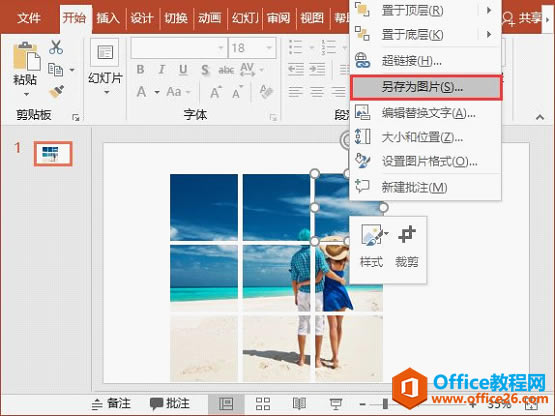Click the Cut scissors icon
This screenshot has height=416, width=555.
click(56, 47)
